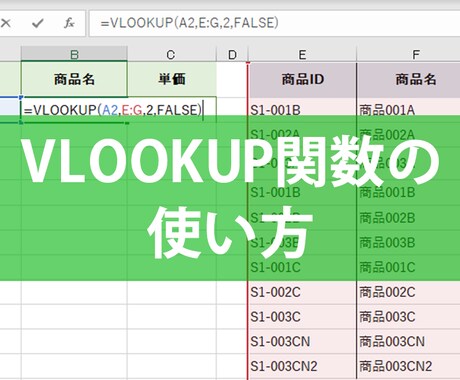460x380 pixels.
Task: Select column C header
Action: (x=171, y=54)
